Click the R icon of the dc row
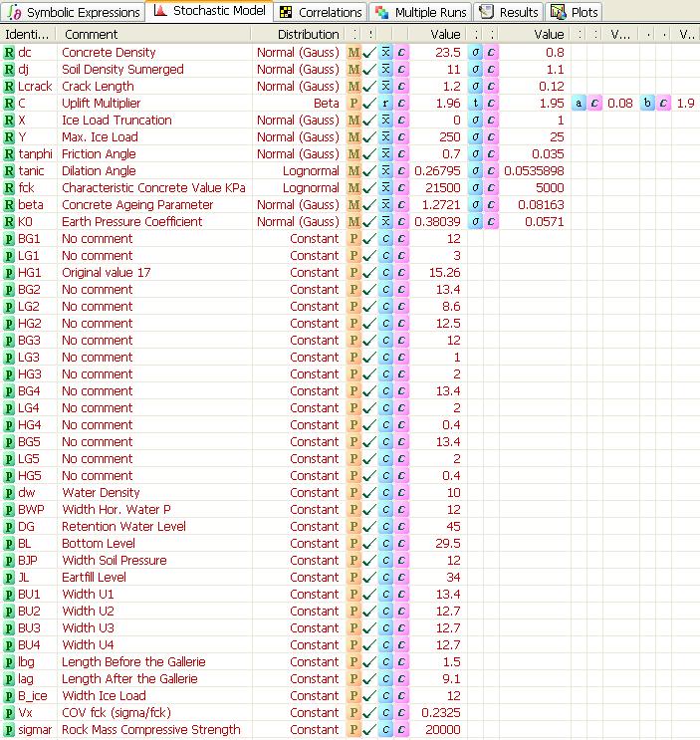This screenshot has width=700, height=740. [x=9, y=53]
